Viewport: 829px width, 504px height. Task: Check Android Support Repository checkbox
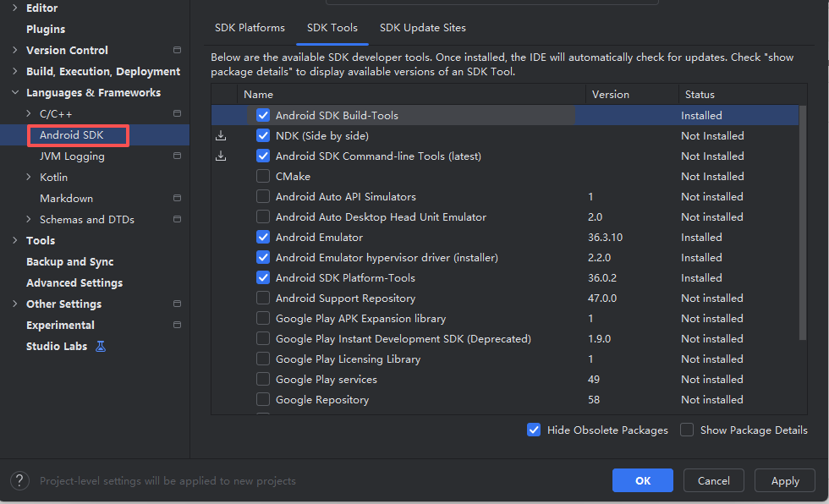(263, 298)
